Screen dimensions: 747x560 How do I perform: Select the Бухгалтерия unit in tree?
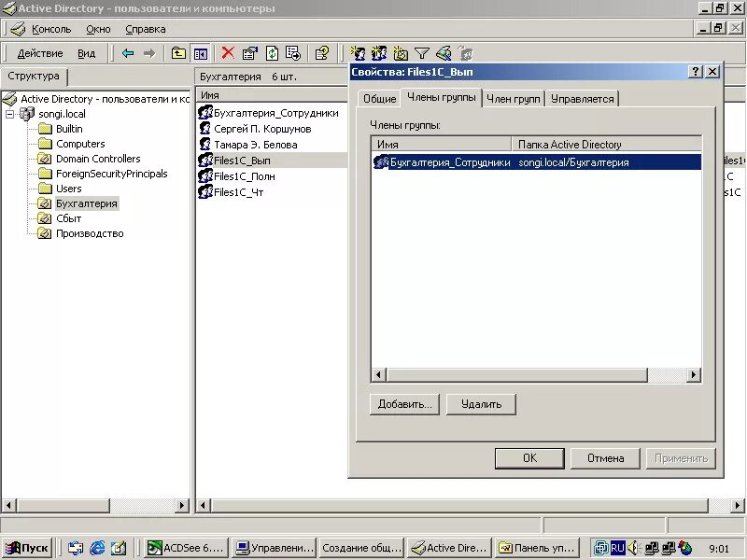(86, 203)
